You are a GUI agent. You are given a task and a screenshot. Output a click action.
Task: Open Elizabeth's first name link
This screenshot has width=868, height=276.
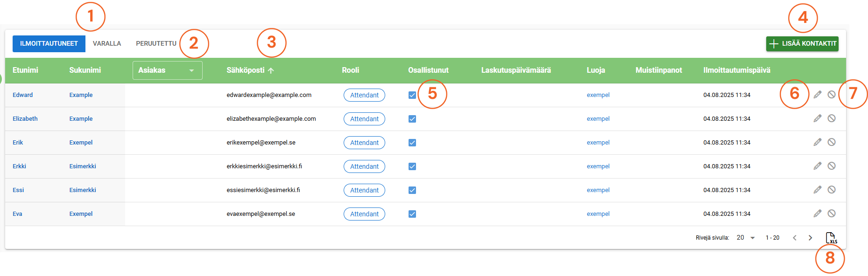click(x=25, y=119)
